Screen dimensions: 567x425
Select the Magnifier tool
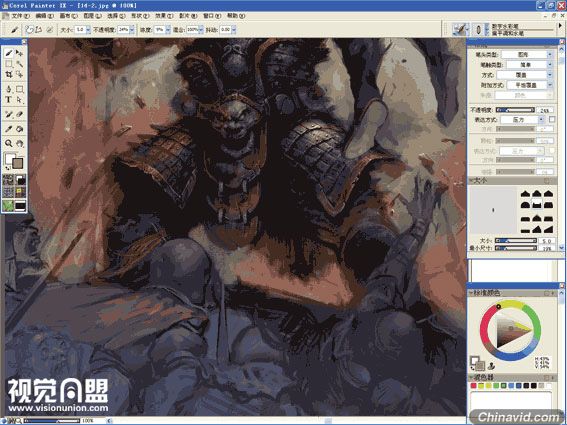pos(9,143)
